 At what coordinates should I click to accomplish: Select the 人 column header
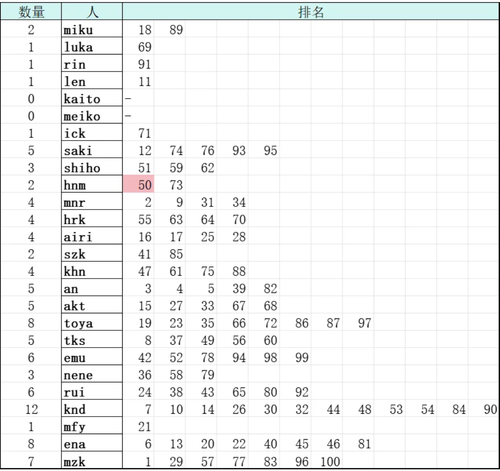click(92, 12)
